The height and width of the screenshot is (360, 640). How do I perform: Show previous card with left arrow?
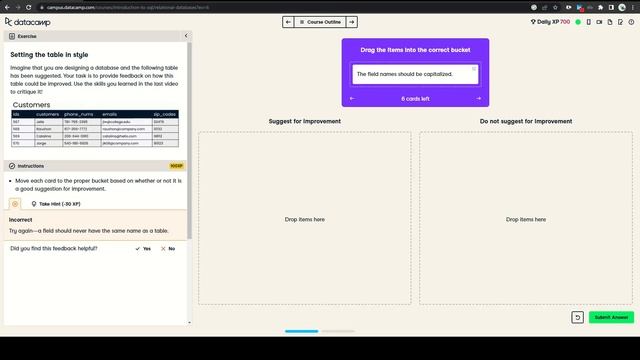click(352, 99)
